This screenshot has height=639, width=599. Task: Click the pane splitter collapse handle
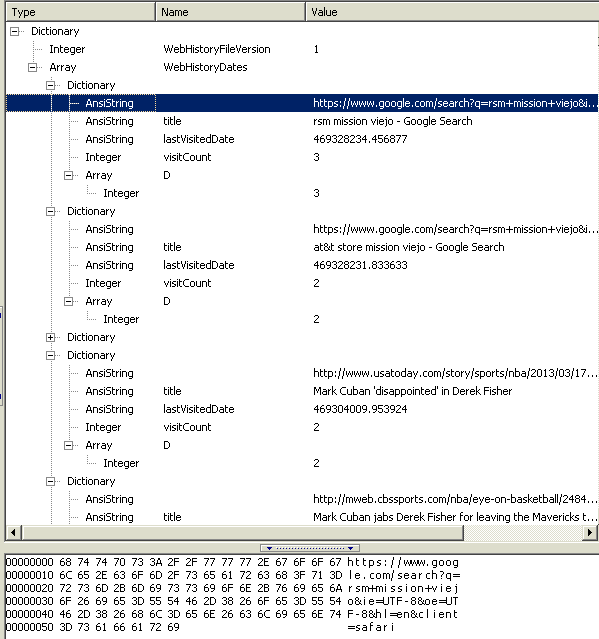click(310, 548)
